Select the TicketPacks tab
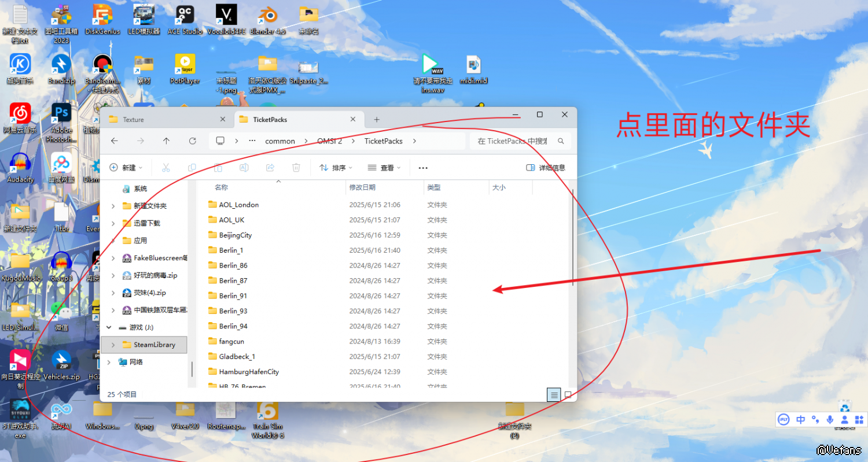This screenshot has width=868, height=462. click(x=297, y=120)
